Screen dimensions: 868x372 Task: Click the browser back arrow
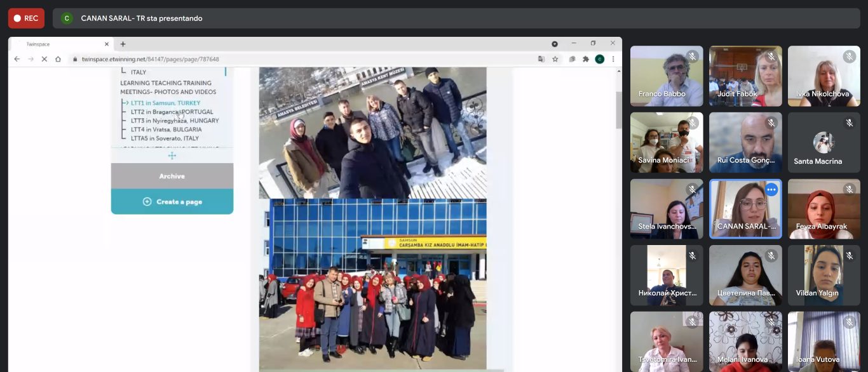point(17,59)
